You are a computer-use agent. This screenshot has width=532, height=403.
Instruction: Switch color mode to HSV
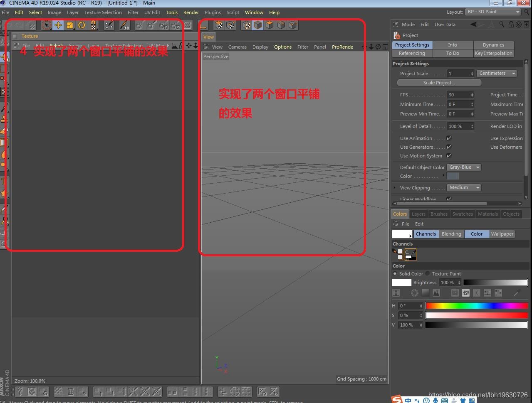pyautogui.click(x=466, y=293)
